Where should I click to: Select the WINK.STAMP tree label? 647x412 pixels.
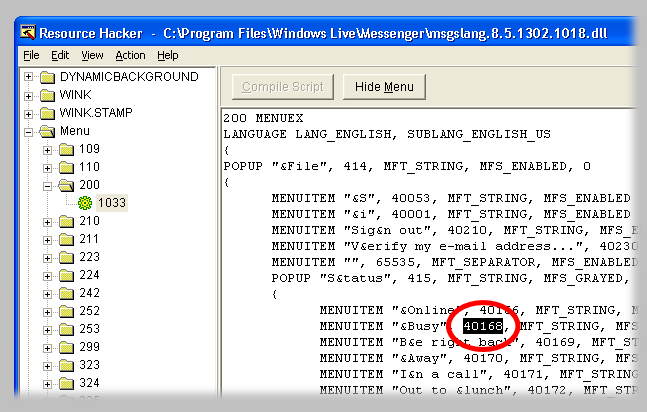click(x=96, y=113)
